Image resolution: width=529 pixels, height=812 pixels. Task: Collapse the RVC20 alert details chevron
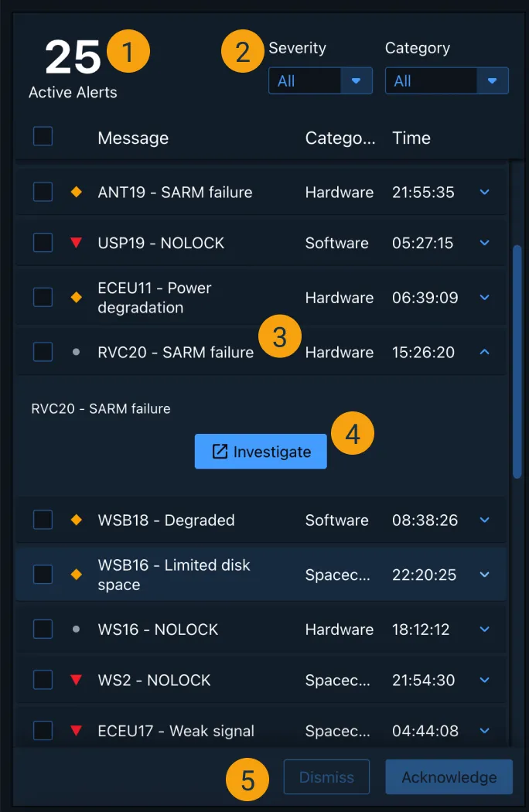pos(484,352)
